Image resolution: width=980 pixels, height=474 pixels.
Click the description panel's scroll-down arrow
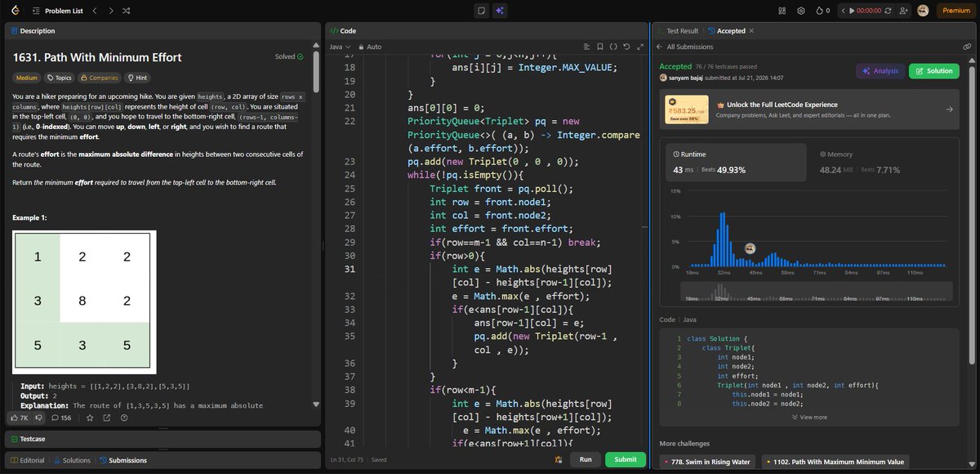point(316,404)
